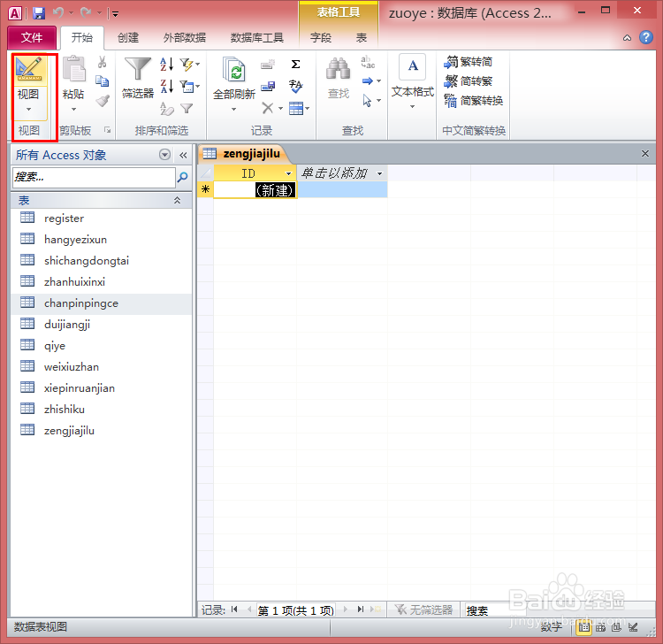The width and height of the screenshot is (663, 644).
Task: Minimize the ribbon with the caret
Action: 627,38
